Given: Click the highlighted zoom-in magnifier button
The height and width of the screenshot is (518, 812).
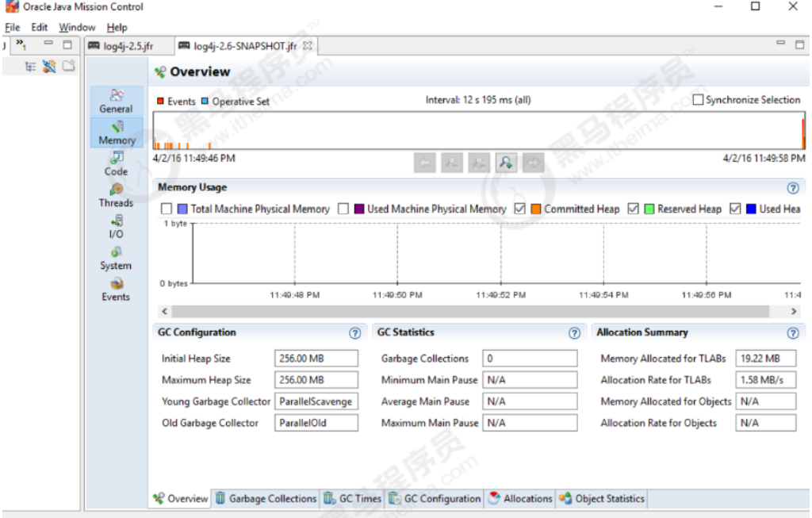Looking at the screenshot, I should 506,163.
